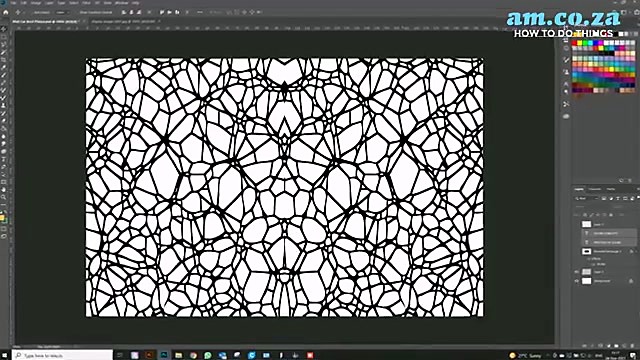This screenshot has height=360, width=640.
Task: Switch to the Channels panel tab
Action: [595, 189]
